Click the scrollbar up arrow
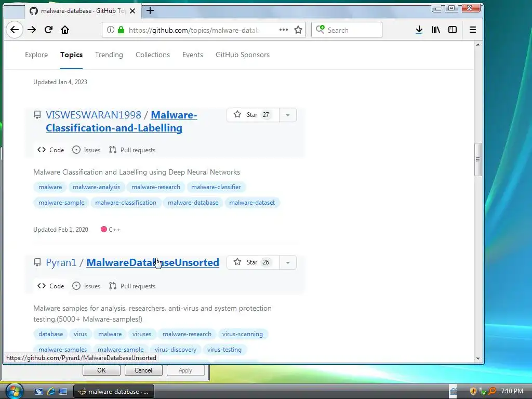The width and height of the screenshot is (532, 399). pyautogui.click(x=478, y=45)
